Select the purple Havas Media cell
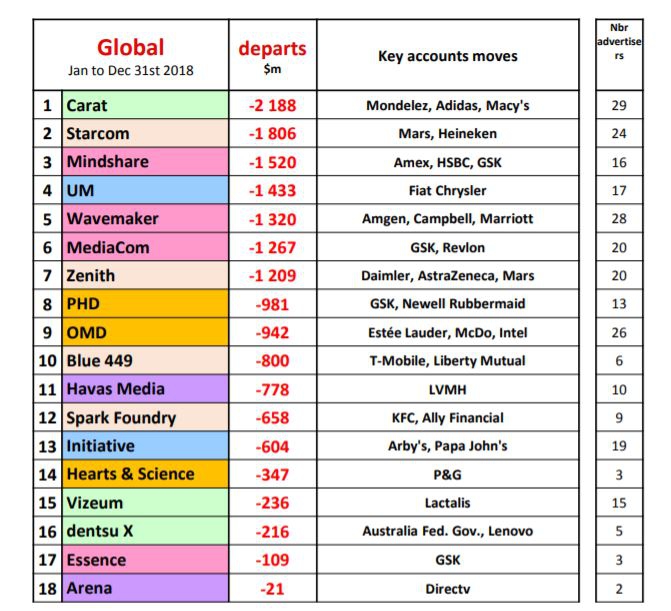 pyautogui.click(x=144, y=389)
